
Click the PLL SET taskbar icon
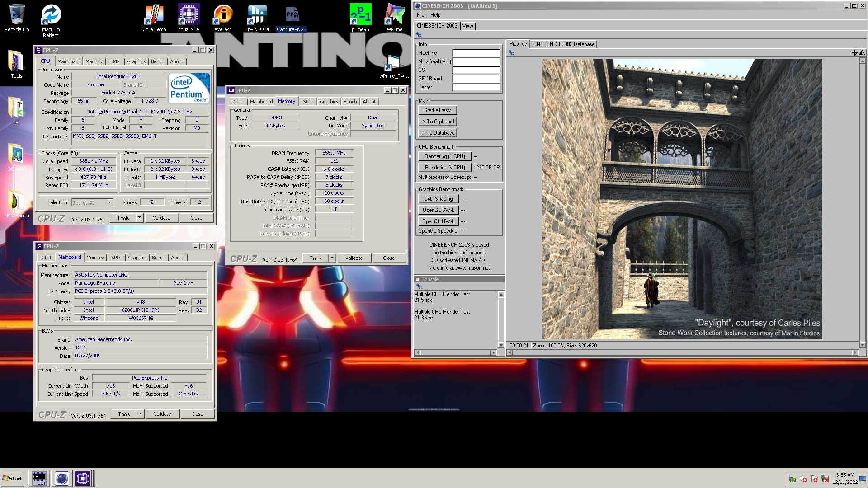[x=39, y=479]
